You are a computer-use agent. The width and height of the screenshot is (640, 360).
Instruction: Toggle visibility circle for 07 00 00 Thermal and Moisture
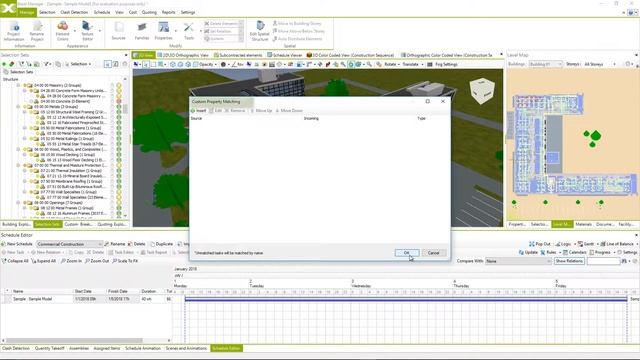click(119, 166)
